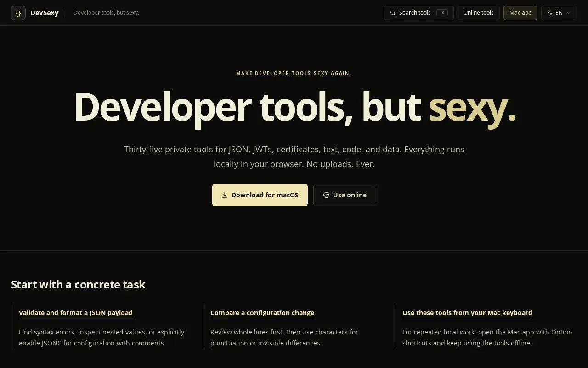The height and width of the screenshot is (368, 588).
Task: Open Validate and format a JSON payload
Action: 76,313
